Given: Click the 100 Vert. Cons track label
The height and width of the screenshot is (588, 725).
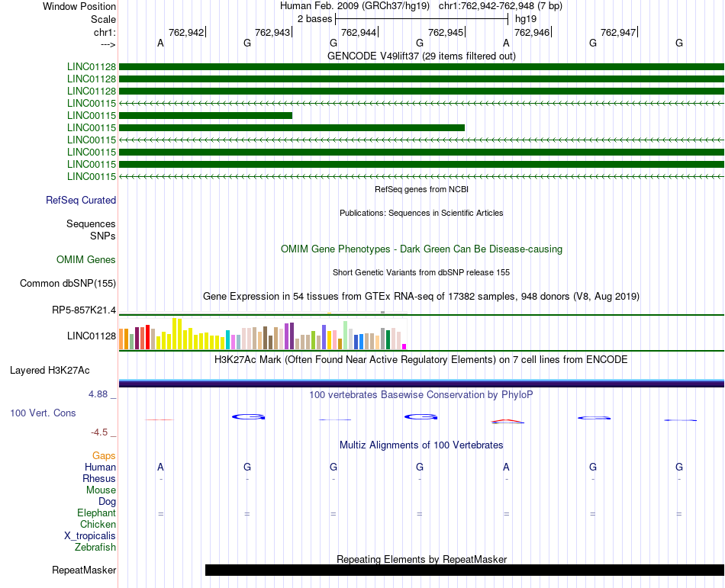Looking at the screenshot, I should (x=43, y=413).
